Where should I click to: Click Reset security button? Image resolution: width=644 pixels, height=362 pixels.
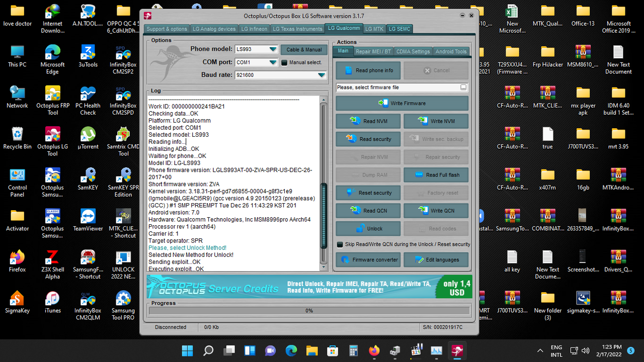coord(368,193)
